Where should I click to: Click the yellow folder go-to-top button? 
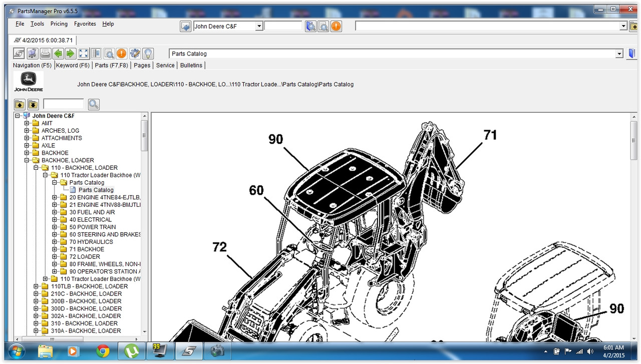33,104
